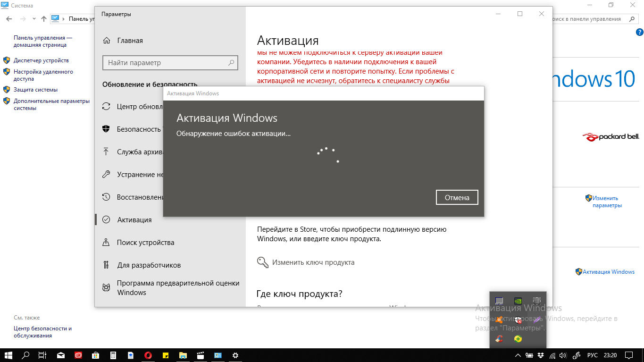Switch the РУС input language indicator

pyautogui.click(x=592, y=355)
